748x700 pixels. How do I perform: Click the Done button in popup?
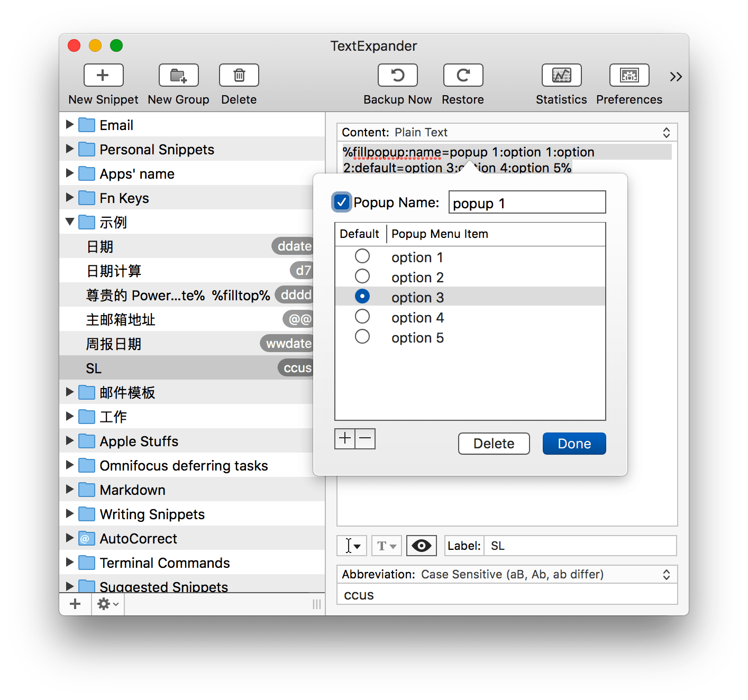[574, 444]
